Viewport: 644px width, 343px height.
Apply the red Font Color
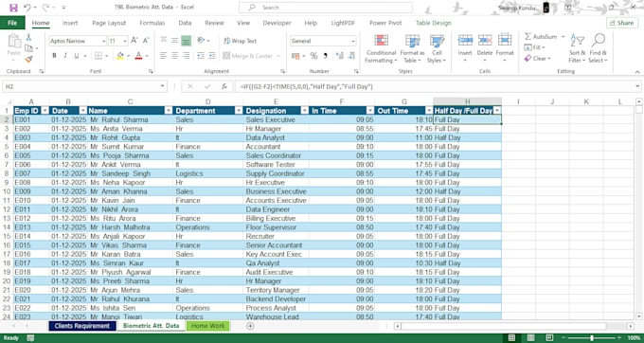click(x=138, y=56)
